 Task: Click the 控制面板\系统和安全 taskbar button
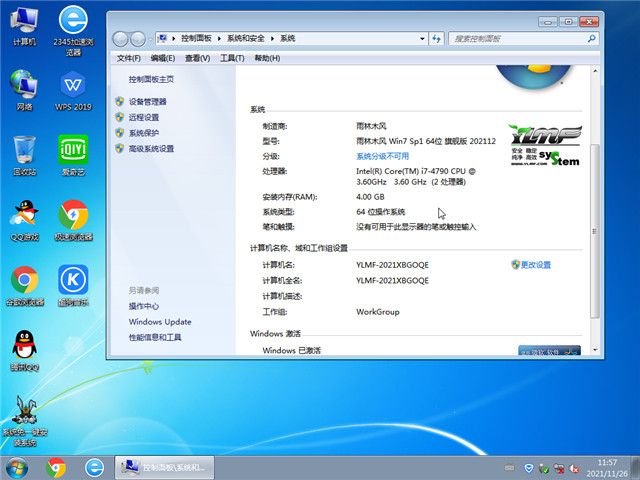point(164,468)
